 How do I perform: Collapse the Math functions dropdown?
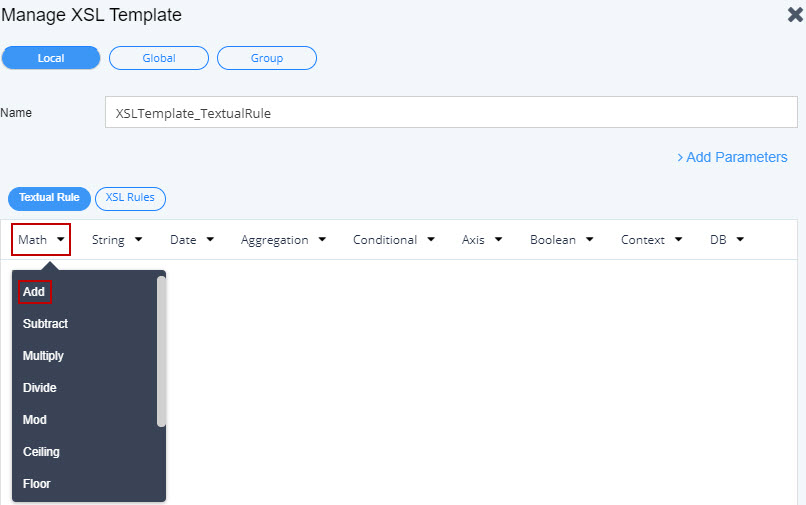pyautogui.click(x=41, y=240)
